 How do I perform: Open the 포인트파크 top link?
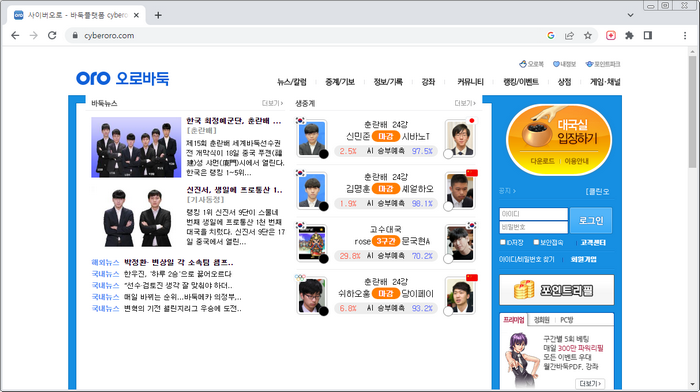point(603,64)
